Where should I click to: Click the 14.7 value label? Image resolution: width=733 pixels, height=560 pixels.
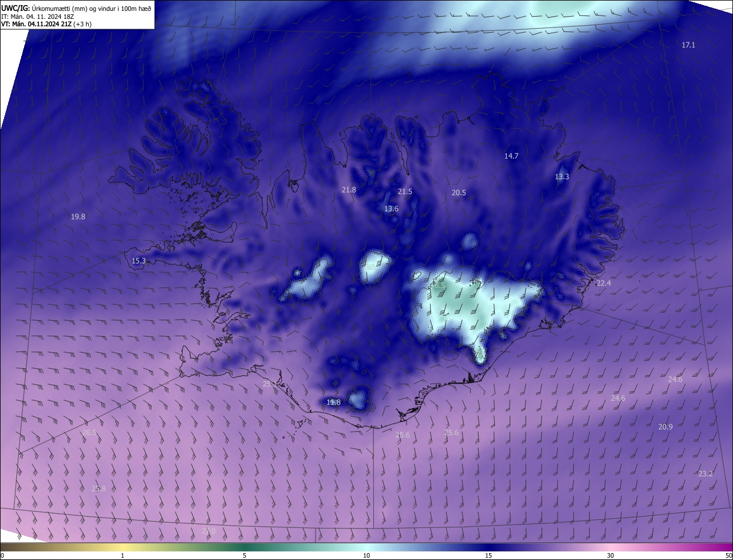click(511, 156)
